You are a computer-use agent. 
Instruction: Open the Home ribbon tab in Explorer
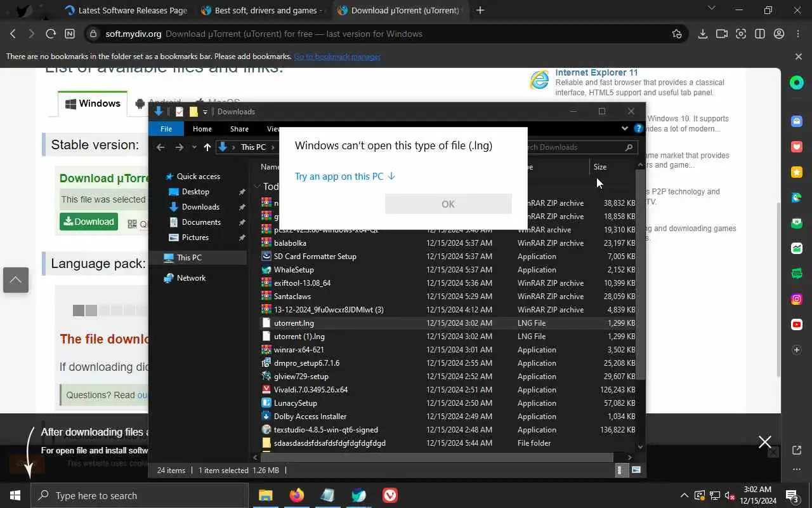pyautogui.click(x=202, y=129)
